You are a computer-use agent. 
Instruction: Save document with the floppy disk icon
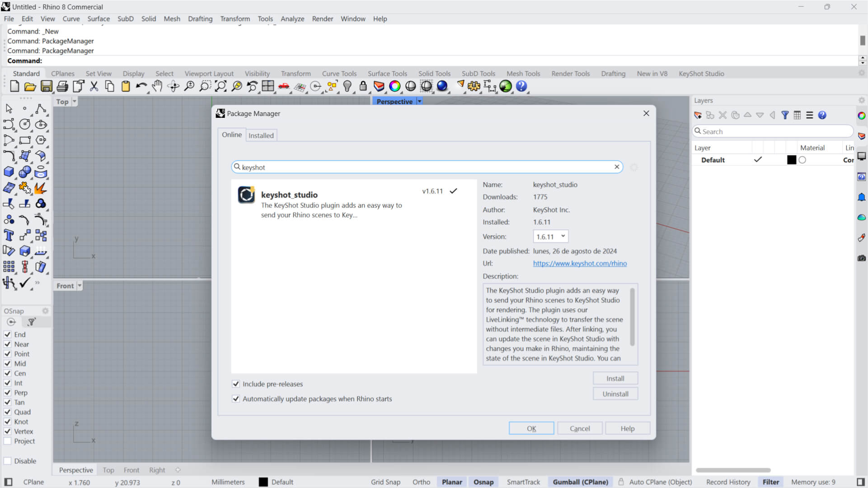tap(47, 86)
